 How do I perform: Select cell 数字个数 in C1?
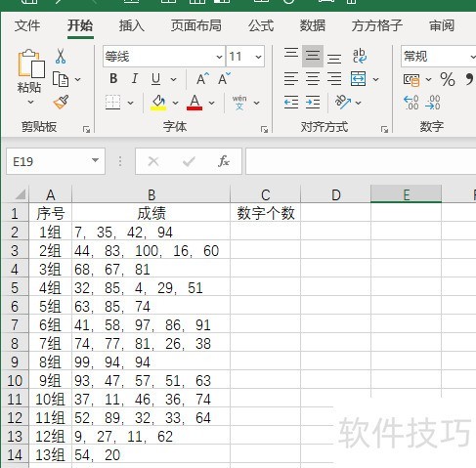pos(265,213)
